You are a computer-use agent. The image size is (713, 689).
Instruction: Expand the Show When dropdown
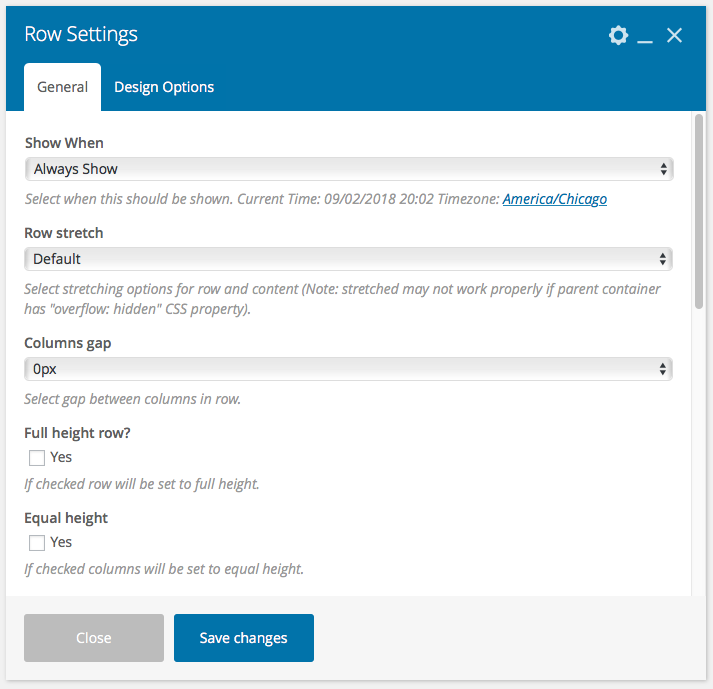(348, 169)
